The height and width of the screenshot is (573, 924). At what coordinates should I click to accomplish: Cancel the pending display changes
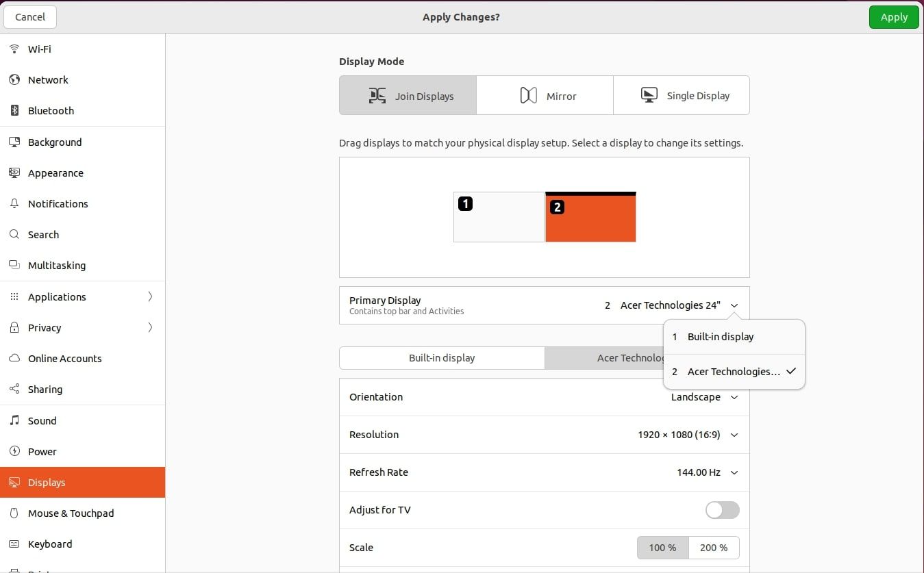30,16
